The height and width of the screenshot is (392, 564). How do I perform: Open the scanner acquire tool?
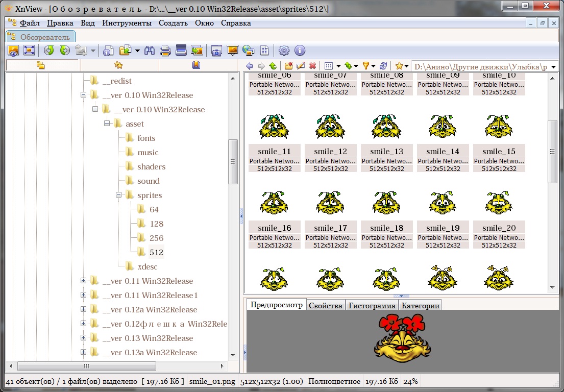pos(181,51)
